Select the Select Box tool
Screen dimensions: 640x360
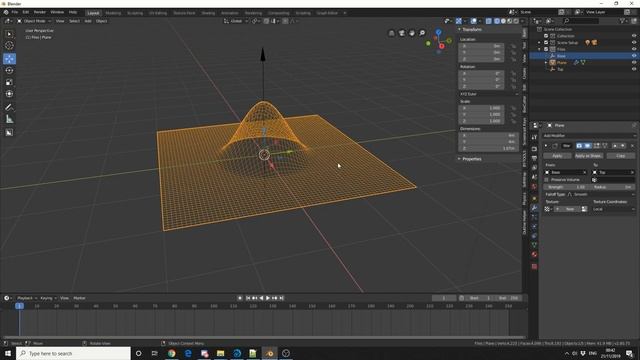pos(9,34)
